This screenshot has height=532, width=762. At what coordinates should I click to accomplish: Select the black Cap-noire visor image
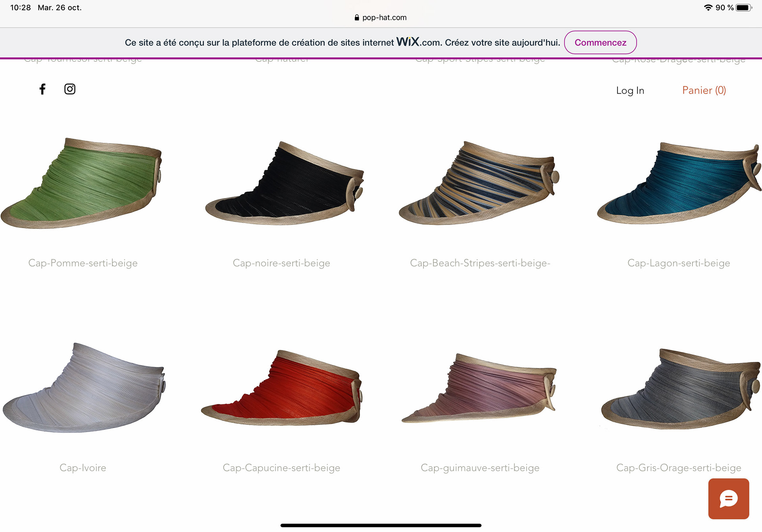[x=284, y=184]
